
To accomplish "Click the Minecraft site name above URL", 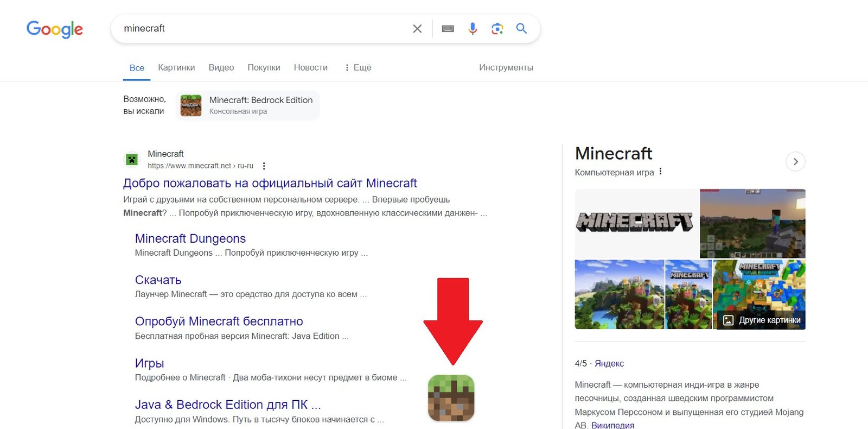I will coord(165,154).
